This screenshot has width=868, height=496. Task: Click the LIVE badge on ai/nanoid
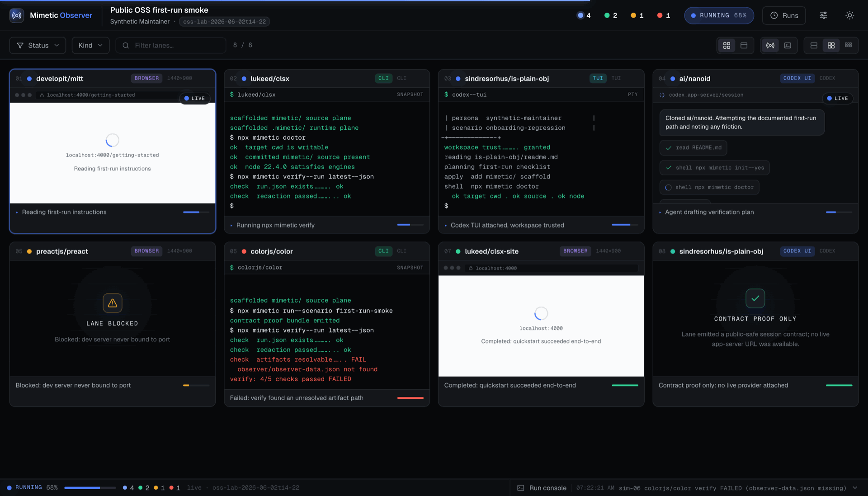click(x=838, y=98)
